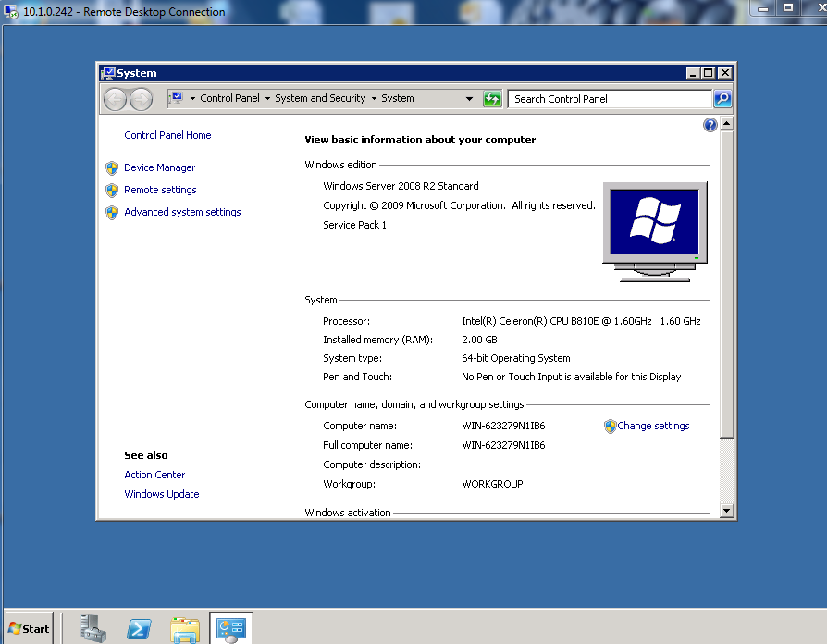Click the shield icon beside Device Manager
827x644 pixels.
point(112,168)
